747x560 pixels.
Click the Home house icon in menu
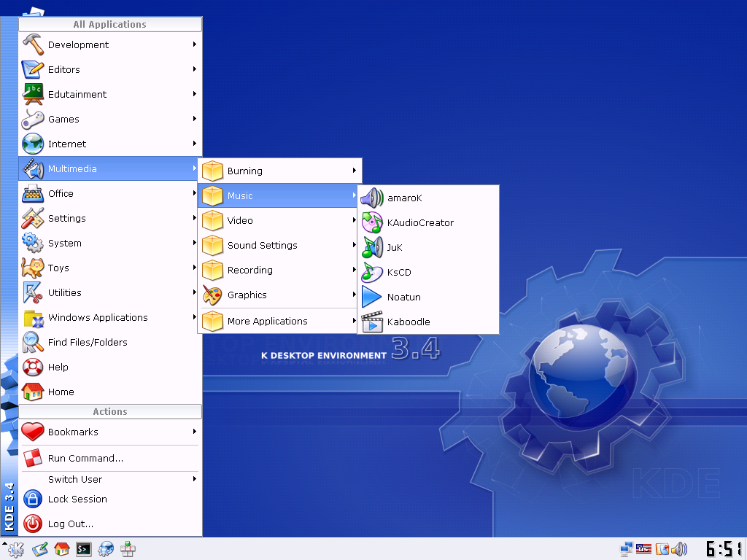pos(33,392)
